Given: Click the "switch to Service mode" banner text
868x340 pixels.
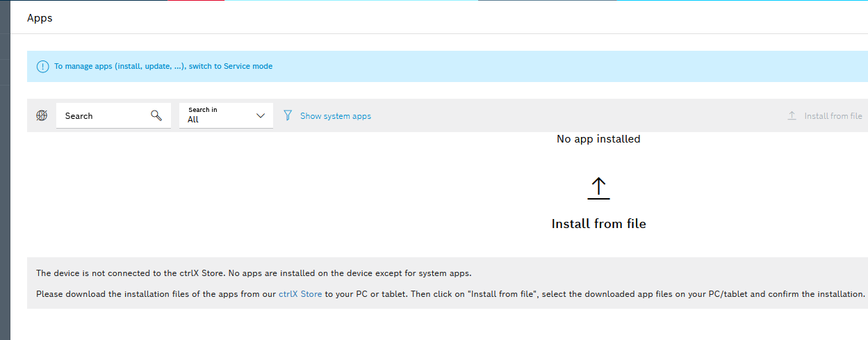Looking at the screenshot, I should (x=231, y=67).
